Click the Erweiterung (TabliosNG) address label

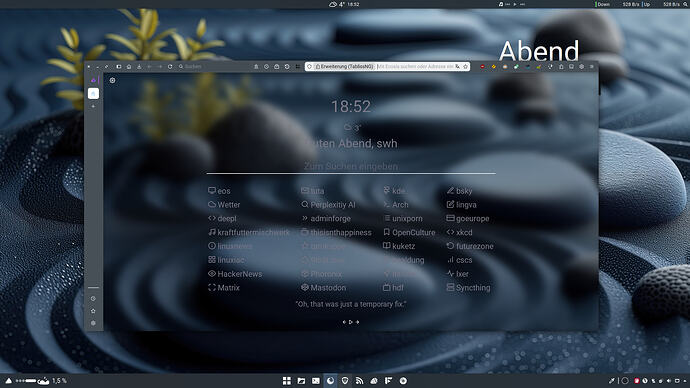click(x=344, y=66)
